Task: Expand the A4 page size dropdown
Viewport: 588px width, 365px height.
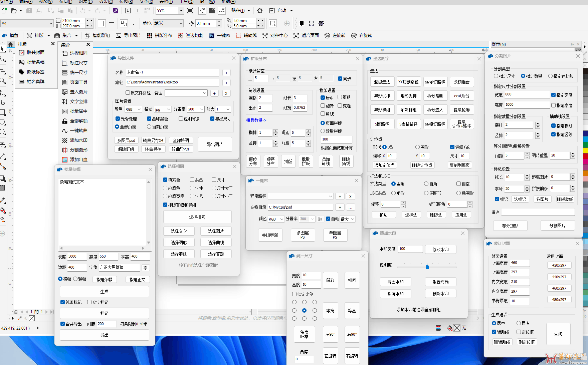Action: 51,23
